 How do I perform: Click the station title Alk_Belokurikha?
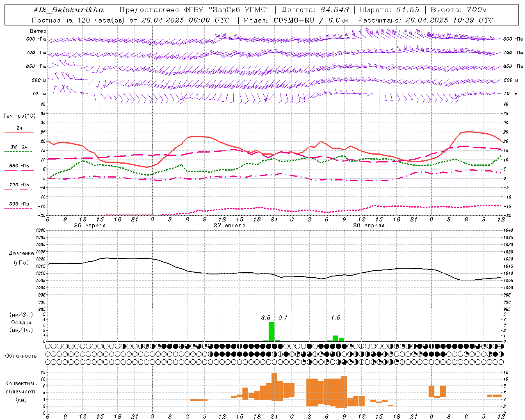[68, 10]
